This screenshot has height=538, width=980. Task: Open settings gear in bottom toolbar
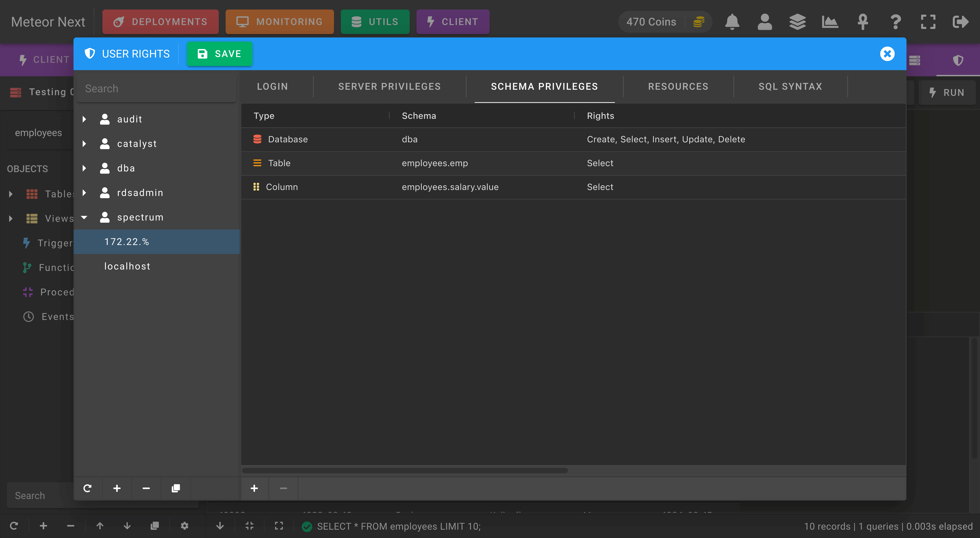(184, 526)
